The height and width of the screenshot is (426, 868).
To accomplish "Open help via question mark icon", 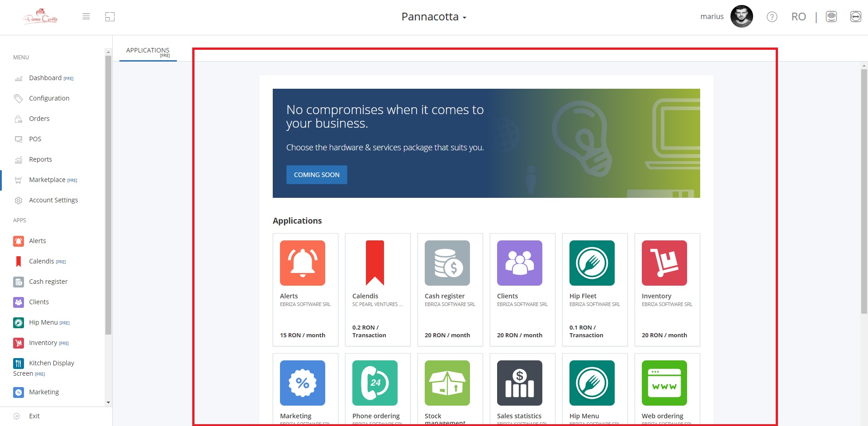I will click(x=772, y=17).
